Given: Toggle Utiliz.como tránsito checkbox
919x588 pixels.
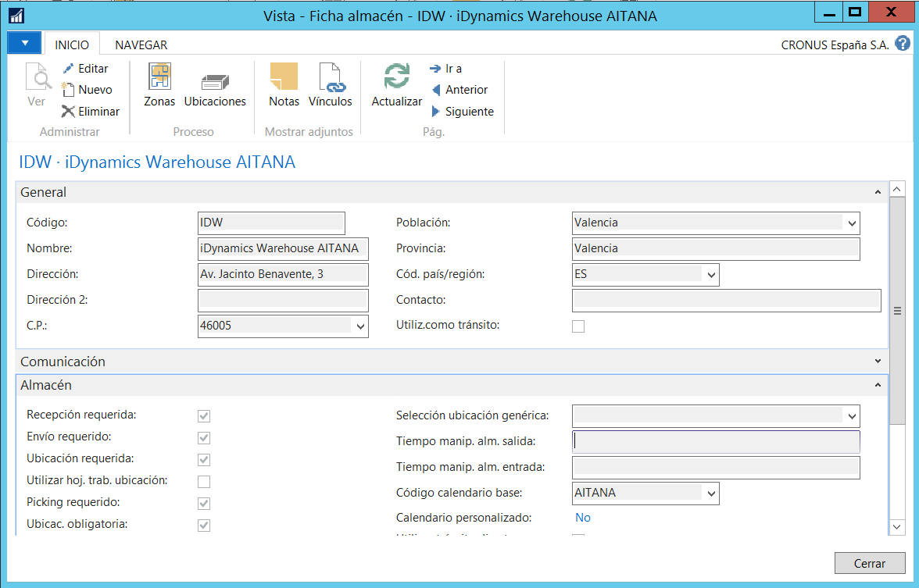Looking at the screenshot, I should pyautogui.click(x=578, y=326).
